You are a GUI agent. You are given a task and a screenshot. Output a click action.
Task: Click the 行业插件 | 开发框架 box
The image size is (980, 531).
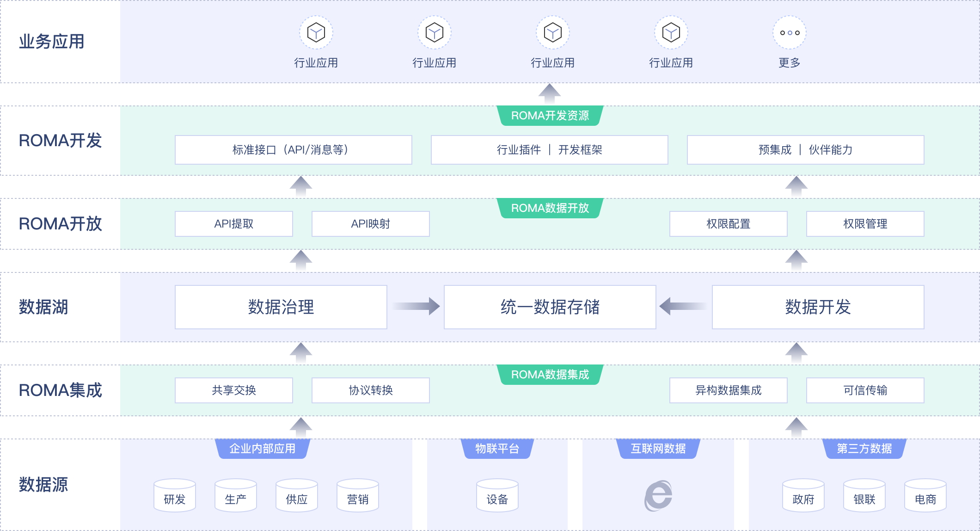tap(550, 150)
